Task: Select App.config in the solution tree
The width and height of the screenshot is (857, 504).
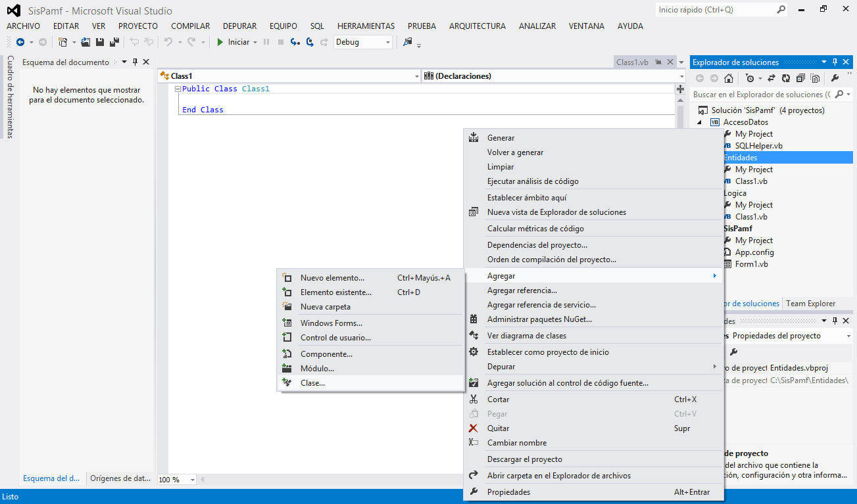Action: coord(754,252)
